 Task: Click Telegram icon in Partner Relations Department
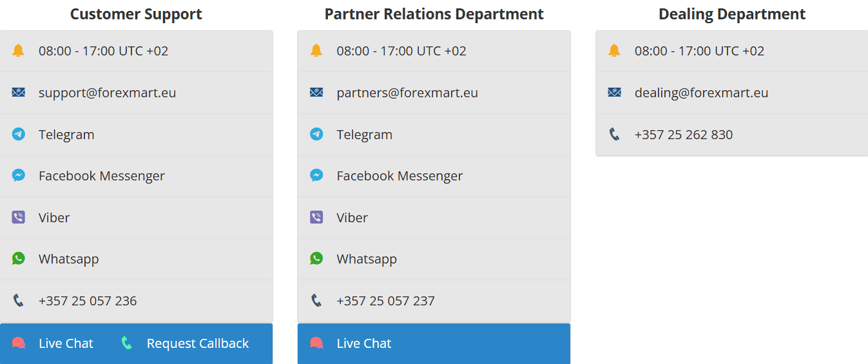pyautogui.click(x=316, y=134)
